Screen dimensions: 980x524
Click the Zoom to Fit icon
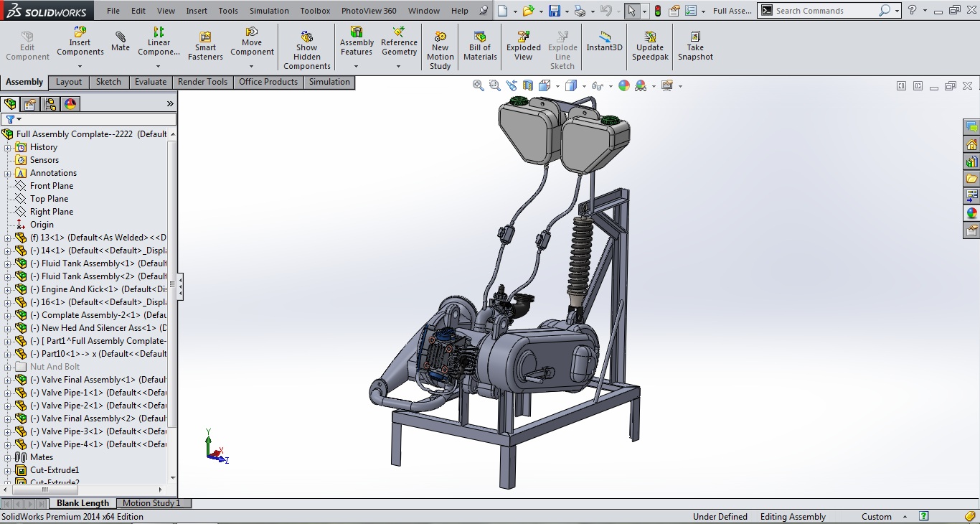[x=479, y=85]
